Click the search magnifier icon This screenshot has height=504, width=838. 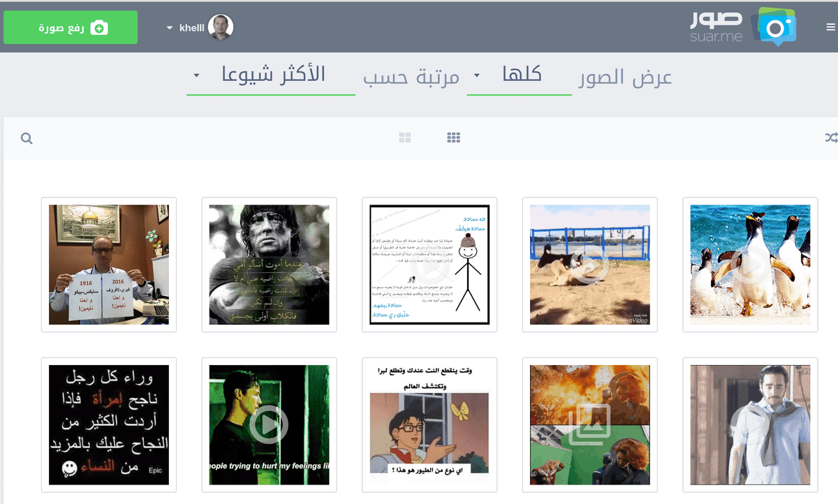tap(27, 138)
